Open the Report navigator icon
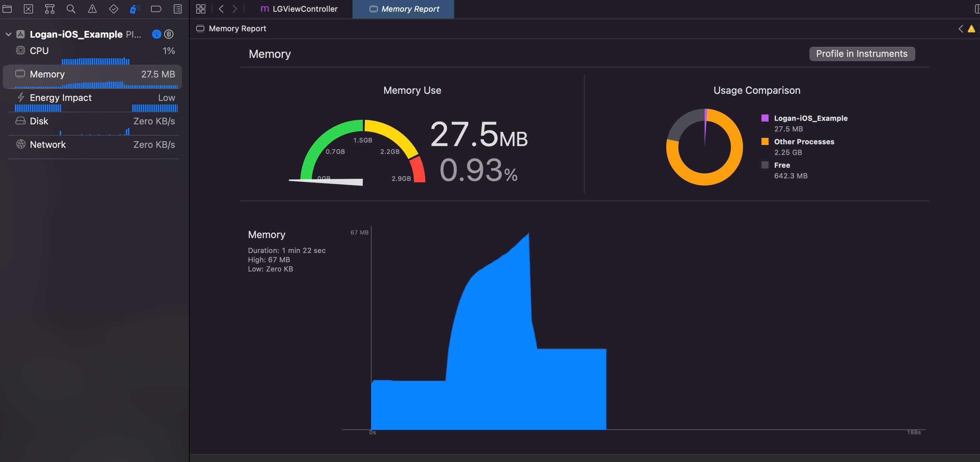Viewport: 980px width, 462px height. 177,9
